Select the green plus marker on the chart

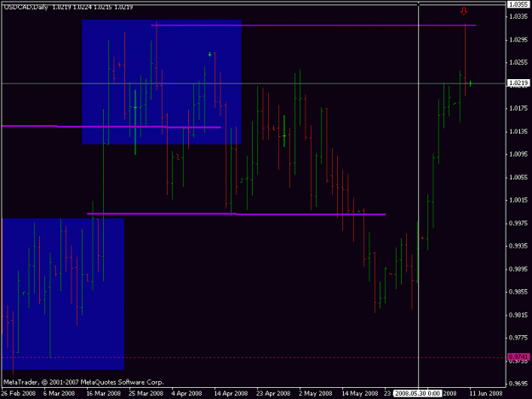(x=210, y=54)
